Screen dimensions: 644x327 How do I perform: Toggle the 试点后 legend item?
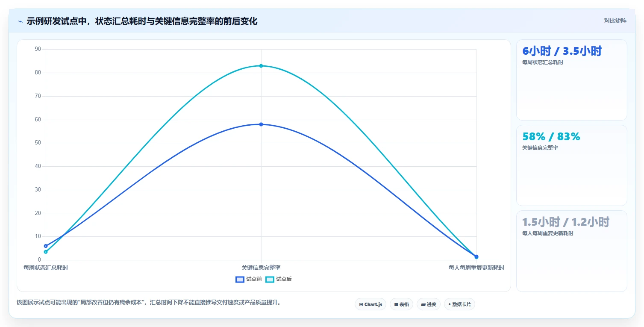279,279
